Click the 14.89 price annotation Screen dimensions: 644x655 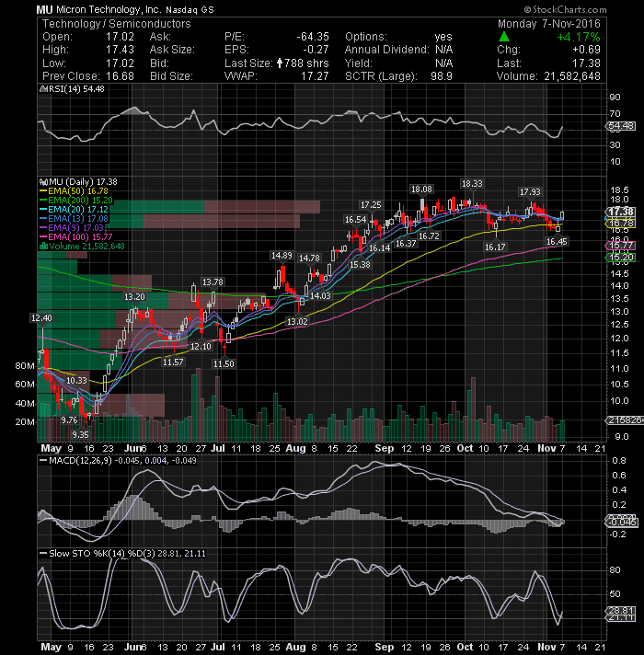point(282,255)
